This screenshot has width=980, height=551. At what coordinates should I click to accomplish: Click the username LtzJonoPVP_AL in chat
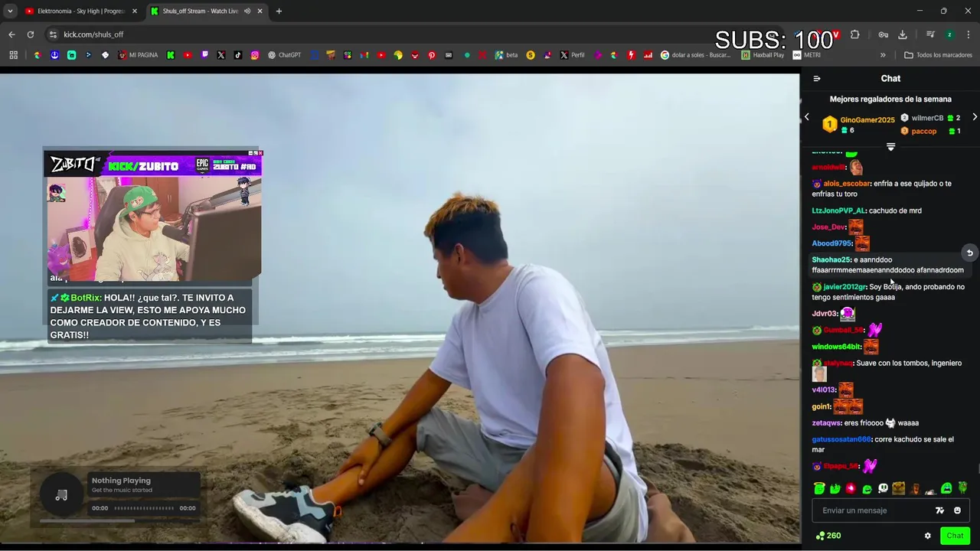pos(838,210)
